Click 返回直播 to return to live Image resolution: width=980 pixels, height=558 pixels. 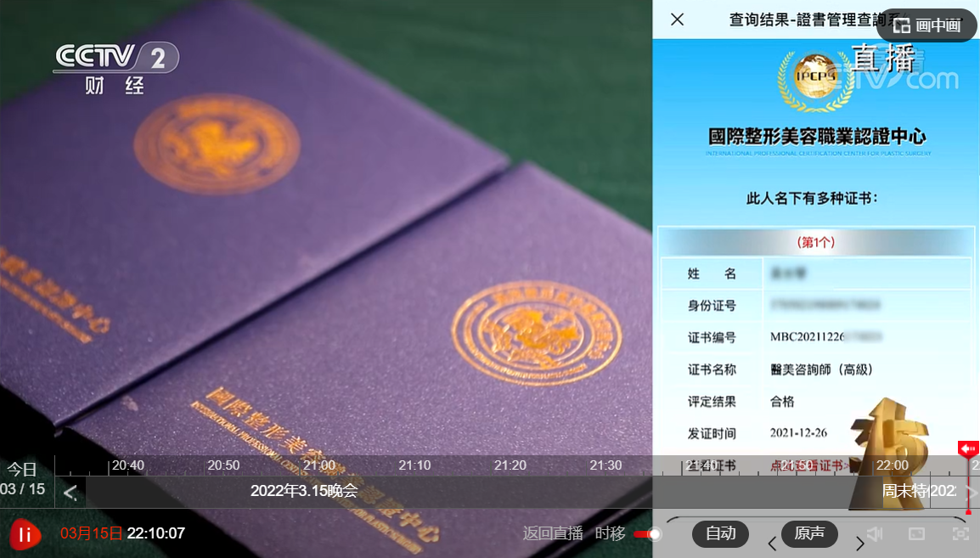(x=553, y=534)
